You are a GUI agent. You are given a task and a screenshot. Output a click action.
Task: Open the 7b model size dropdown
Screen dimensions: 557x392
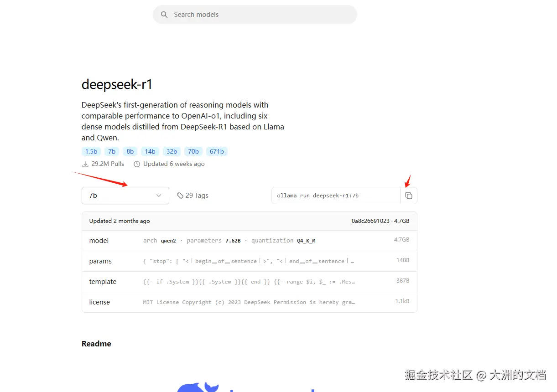(125, 196)
